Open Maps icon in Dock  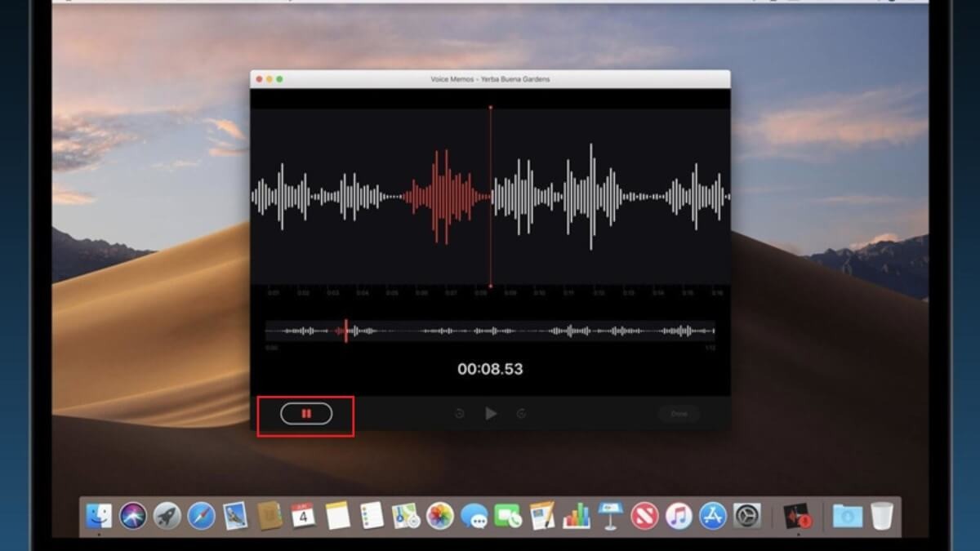click(406, 515)
